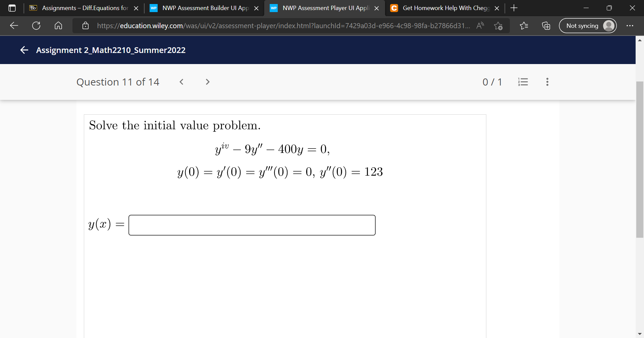Open the assessment player options menu
This screenshot has height=338, width=644.
click(x=547, y=82)
